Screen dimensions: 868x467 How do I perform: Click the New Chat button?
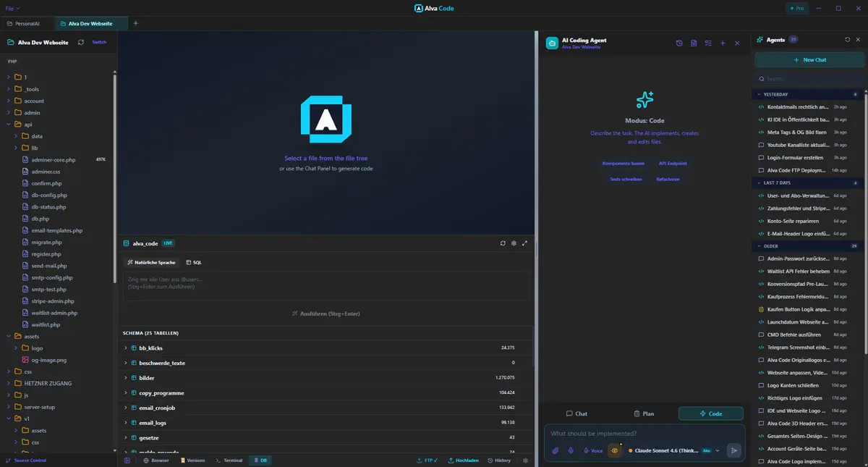(x=809, y=60)
